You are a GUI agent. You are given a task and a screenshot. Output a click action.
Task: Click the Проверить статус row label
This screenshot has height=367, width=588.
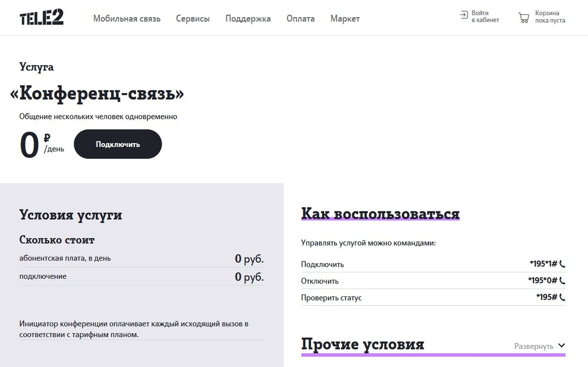(332, 298)
